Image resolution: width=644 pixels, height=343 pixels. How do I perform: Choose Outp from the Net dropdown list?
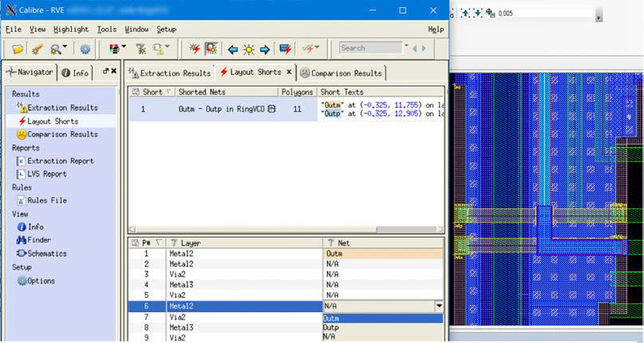click(383, 327)
